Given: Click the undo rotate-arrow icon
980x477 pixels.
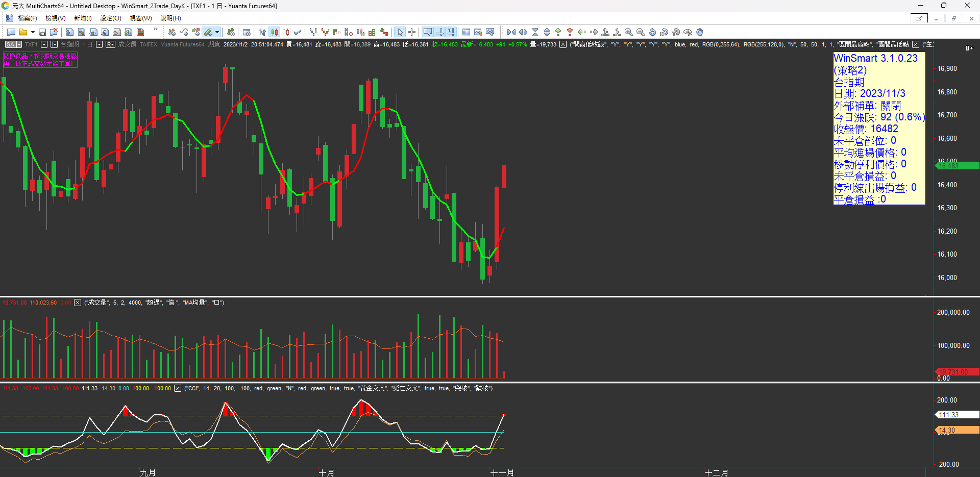Looking at the screenshot, I should coord(652,32).
